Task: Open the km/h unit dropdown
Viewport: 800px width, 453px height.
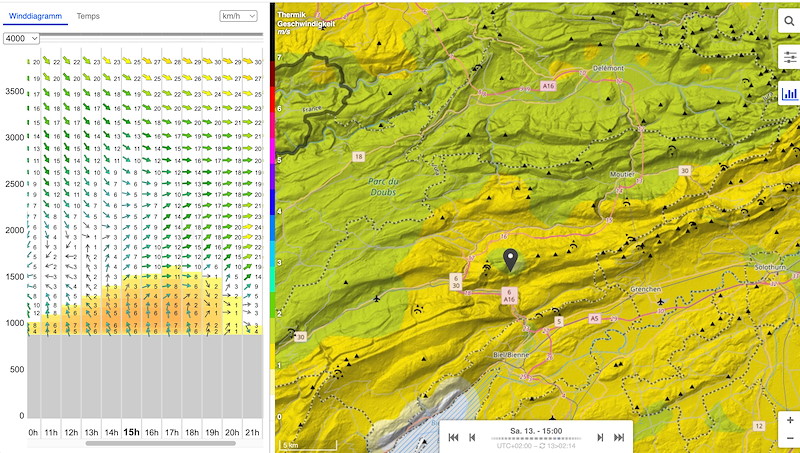Action: click(240, 17)
